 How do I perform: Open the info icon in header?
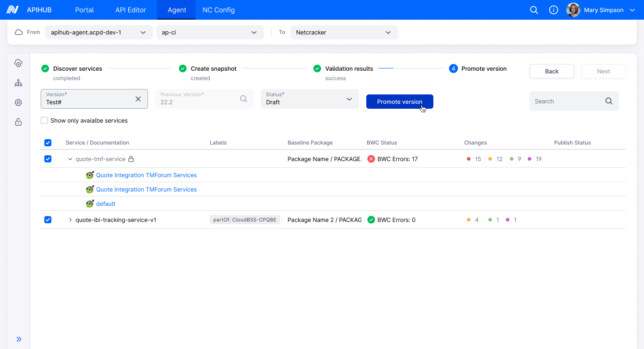[x=554, y=10]
